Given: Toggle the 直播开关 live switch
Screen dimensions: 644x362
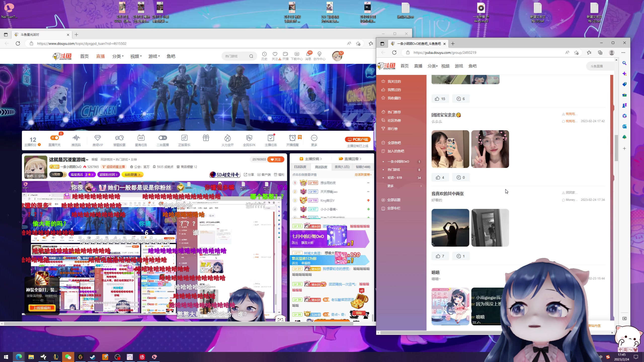Looking at the screenshot, I should coord(55,138).
